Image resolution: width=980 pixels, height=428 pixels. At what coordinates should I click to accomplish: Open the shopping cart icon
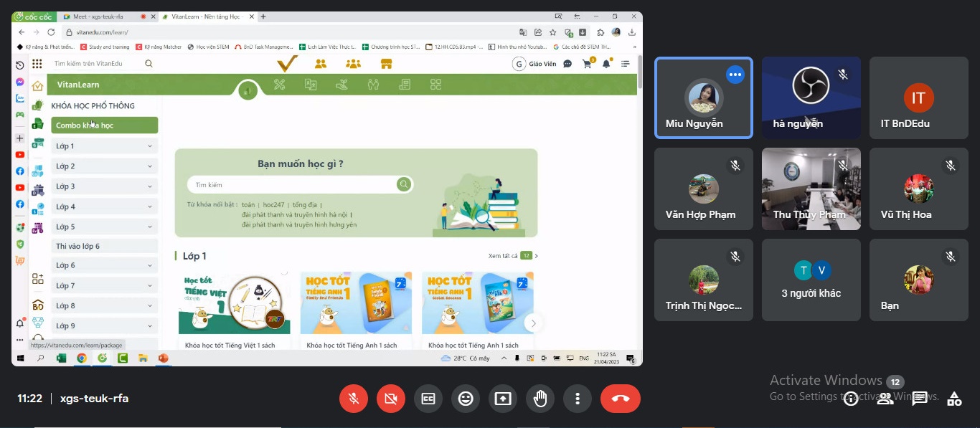[587, 64]
